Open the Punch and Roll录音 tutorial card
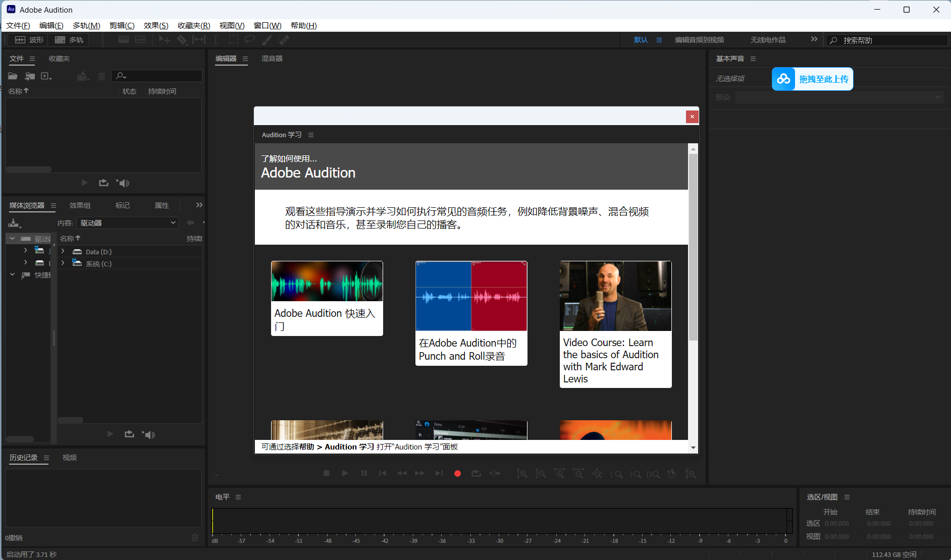This screenshot has height=560, width=951. [471, 313]
